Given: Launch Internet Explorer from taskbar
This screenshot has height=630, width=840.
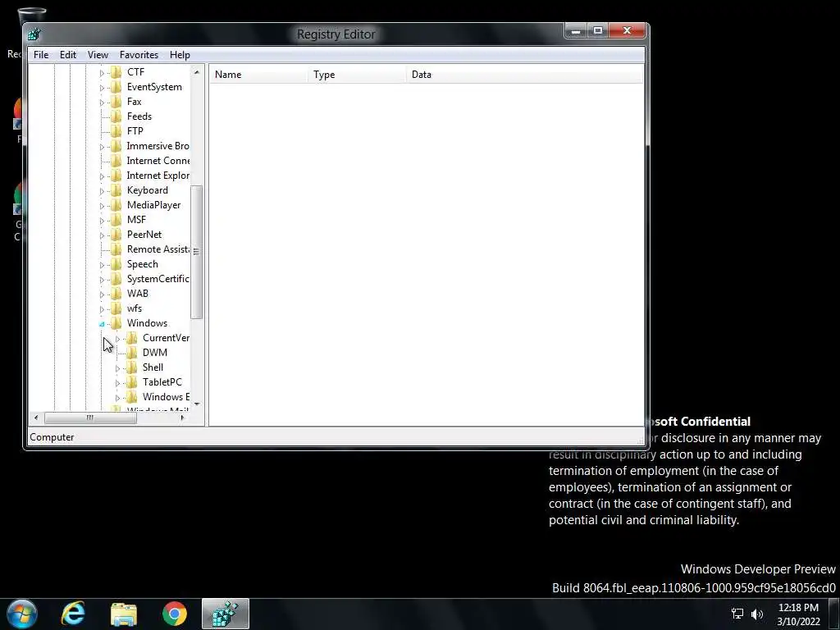Looking at the screenshot, I should tap(73, 614).
